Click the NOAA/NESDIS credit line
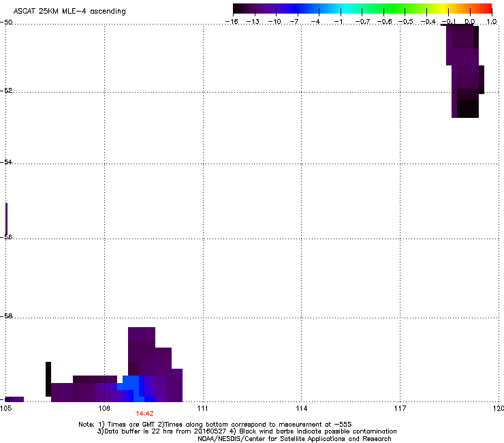504x443 pixels. (294, 439)
